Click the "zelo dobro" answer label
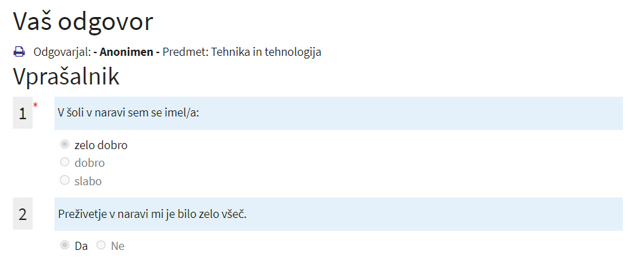Screen dimensions: 644x269 click(x=101, y=145)
